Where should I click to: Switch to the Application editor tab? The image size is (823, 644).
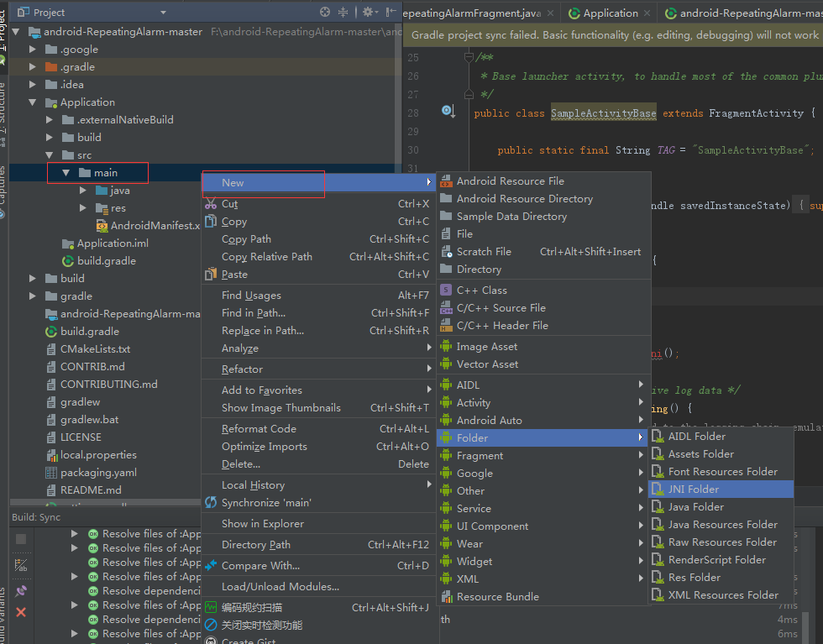click(610, 13)
